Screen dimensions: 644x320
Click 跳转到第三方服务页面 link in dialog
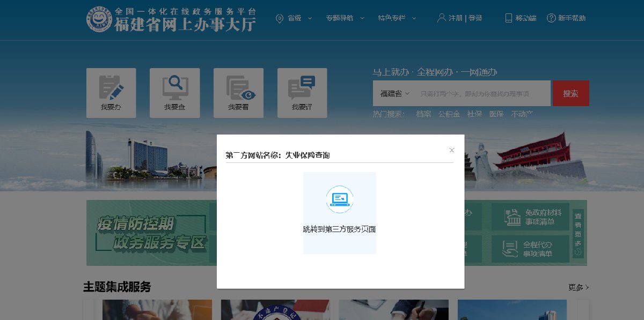[339, 229]
